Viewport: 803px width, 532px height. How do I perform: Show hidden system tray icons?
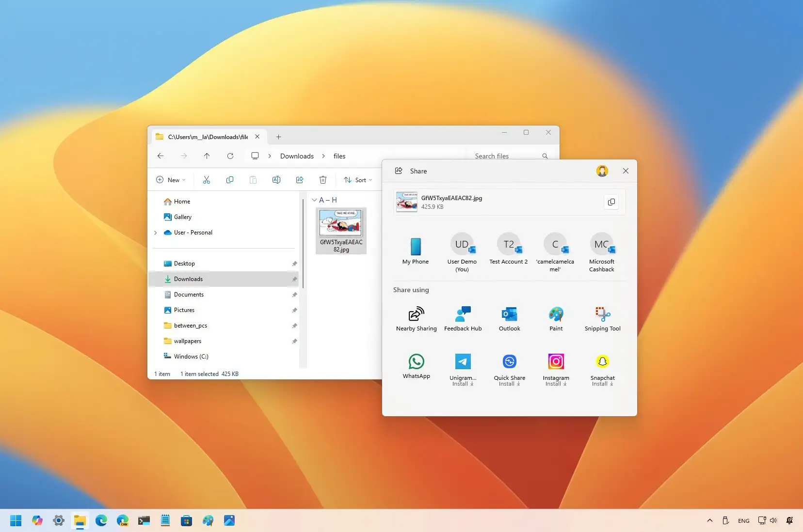pos(710,520)
